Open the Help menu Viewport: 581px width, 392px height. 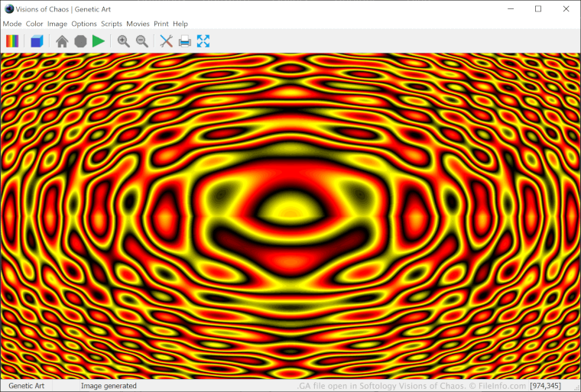click(x=180, y=24)
